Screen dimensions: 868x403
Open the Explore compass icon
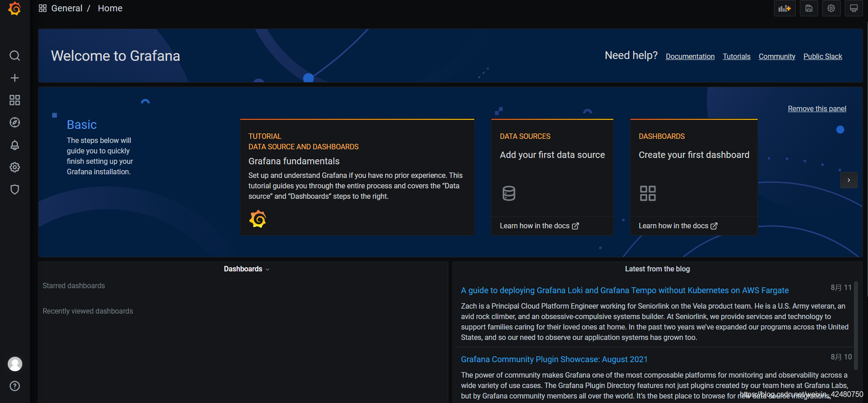pyautogui.click(x=15, y=123)
